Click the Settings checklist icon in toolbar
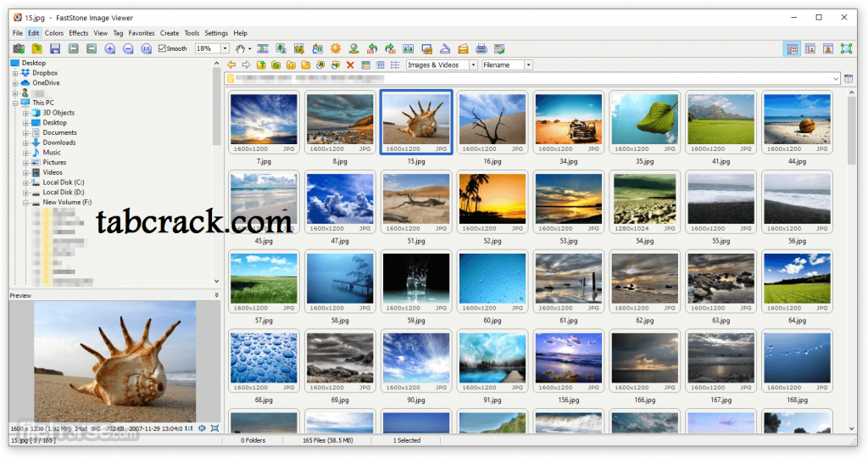Image resolution: width=868 pixels, height=458 pixels. (x=499, y=48)
